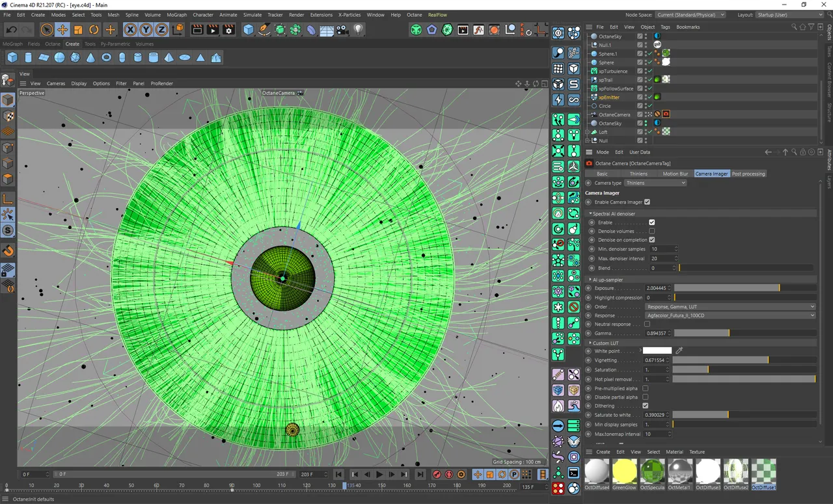Open the Camera type dropdown

tap(655, 183)
